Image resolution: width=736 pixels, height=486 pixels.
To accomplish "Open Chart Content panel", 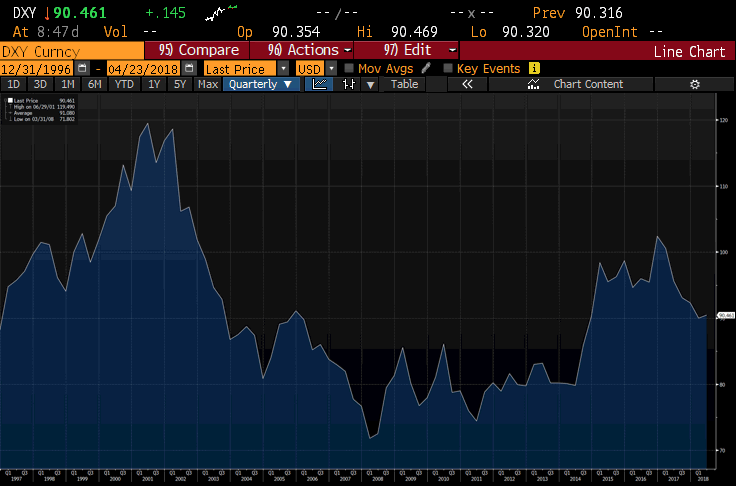I will [x=571, y=84].
